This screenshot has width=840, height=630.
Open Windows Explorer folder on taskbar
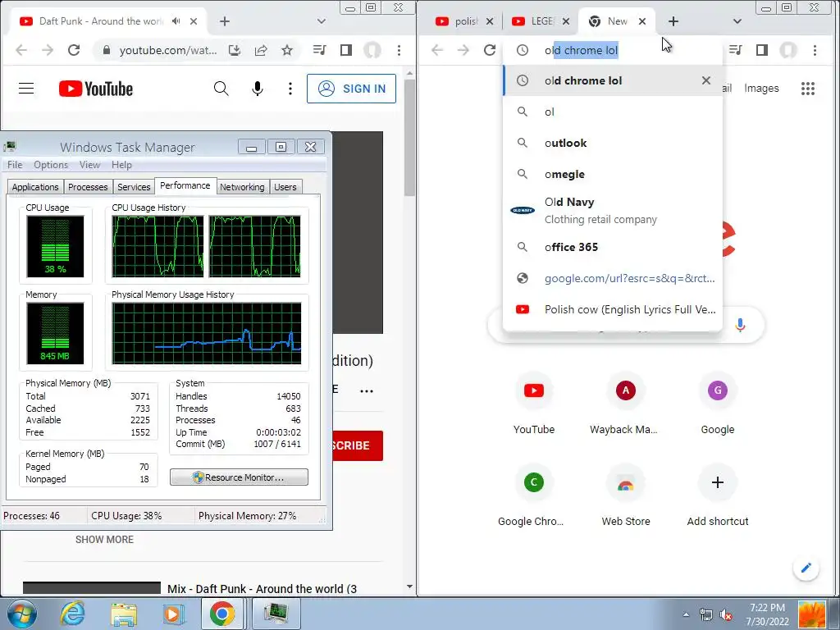coord(124,614)
